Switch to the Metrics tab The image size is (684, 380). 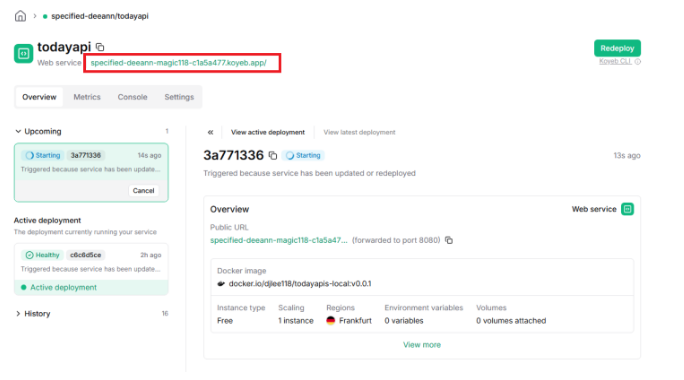[x=87, y=97]
